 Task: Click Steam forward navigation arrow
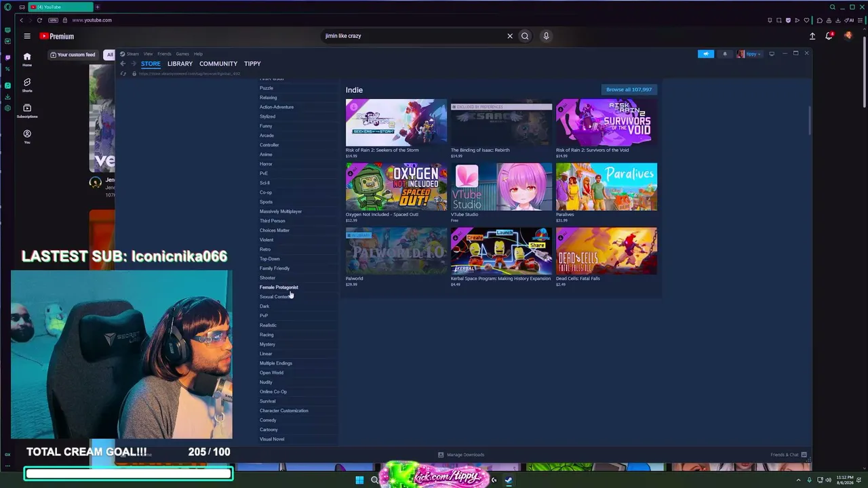click(x=133, y=64)
